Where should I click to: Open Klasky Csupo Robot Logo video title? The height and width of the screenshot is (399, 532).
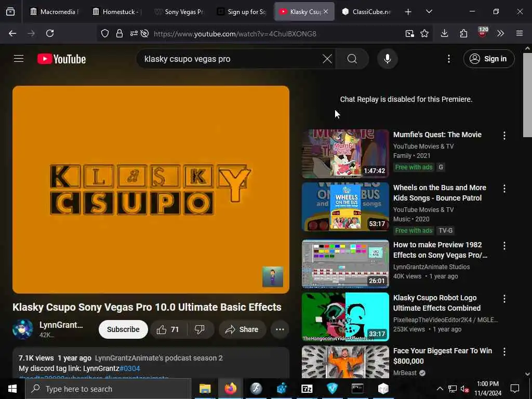pos(437,303)
